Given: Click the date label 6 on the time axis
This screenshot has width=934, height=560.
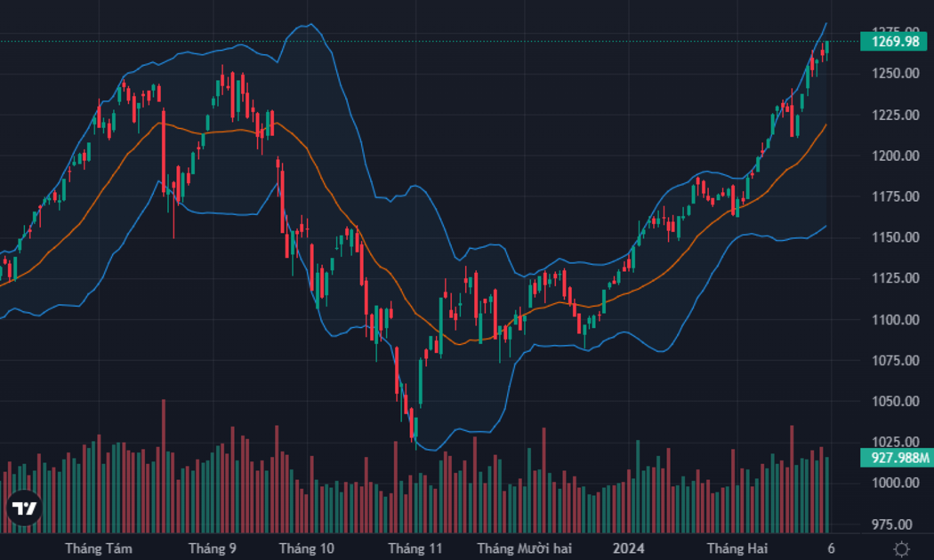Looking at the screenshot, I should 831,548.
